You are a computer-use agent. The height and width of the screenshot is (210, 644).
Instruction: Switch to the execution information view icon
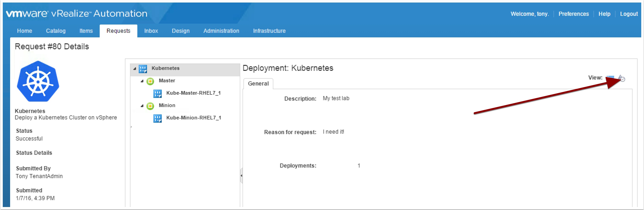[x=621, y=78]
